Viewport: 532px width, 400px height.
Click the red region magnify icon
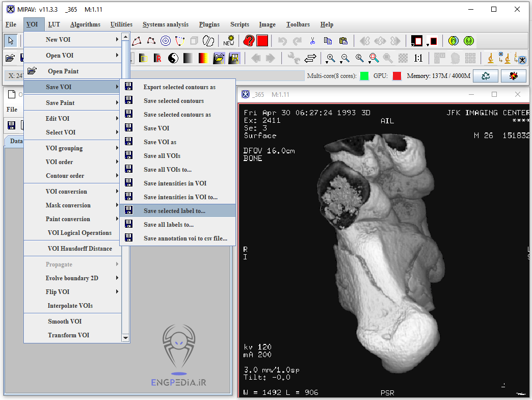pos(374,59)
